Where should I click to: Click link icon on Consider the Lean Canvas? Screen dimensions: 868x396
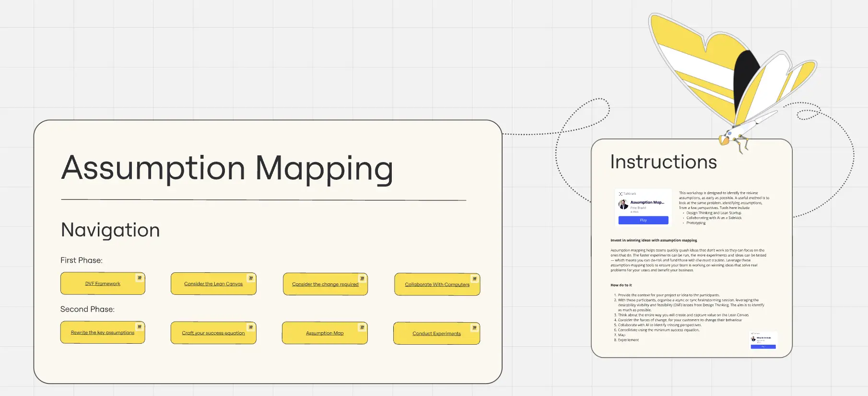[x=251, y=278]
